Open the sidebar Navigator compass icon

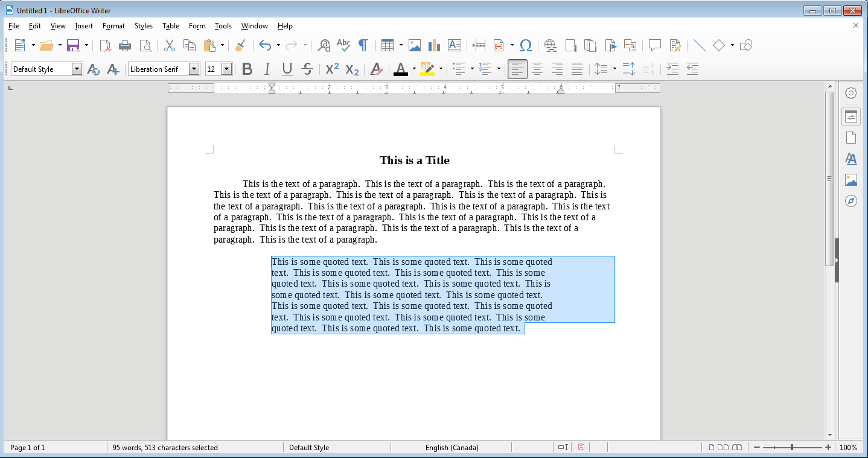point(851,201)
